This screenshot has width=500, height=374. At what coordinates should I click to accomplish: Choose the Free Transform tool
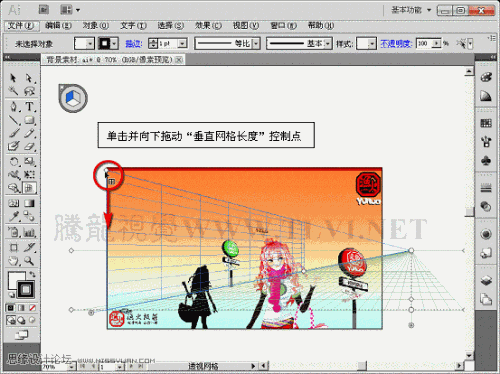pos(29,175)
